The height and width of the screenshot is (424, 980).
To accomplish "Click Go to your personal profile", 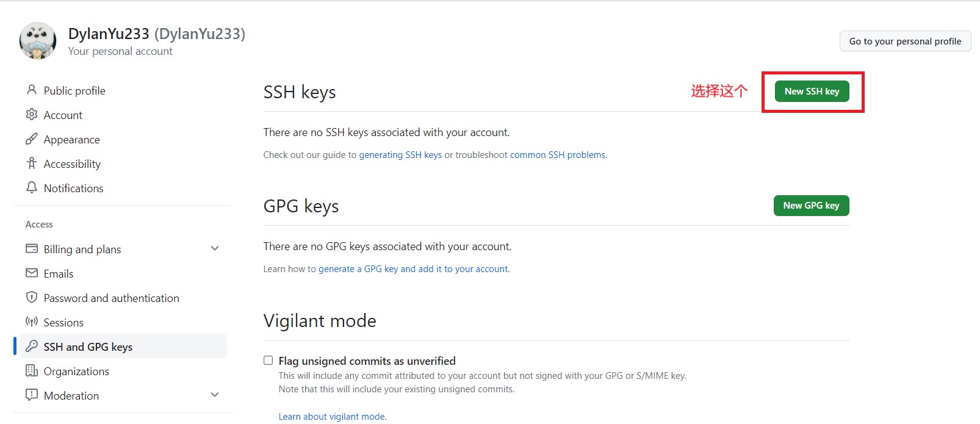I will point(905,41).
